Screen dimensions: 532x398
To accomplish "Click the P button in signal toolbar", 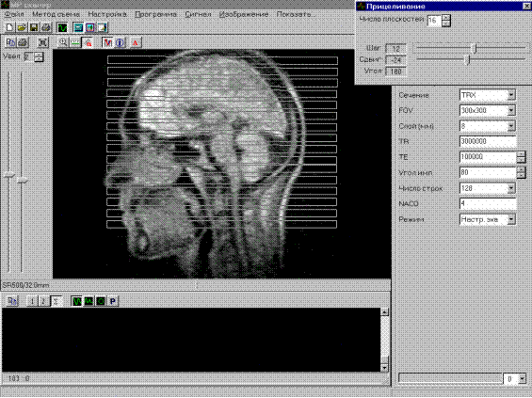I will pyautogui.click(x=113, y=301).
